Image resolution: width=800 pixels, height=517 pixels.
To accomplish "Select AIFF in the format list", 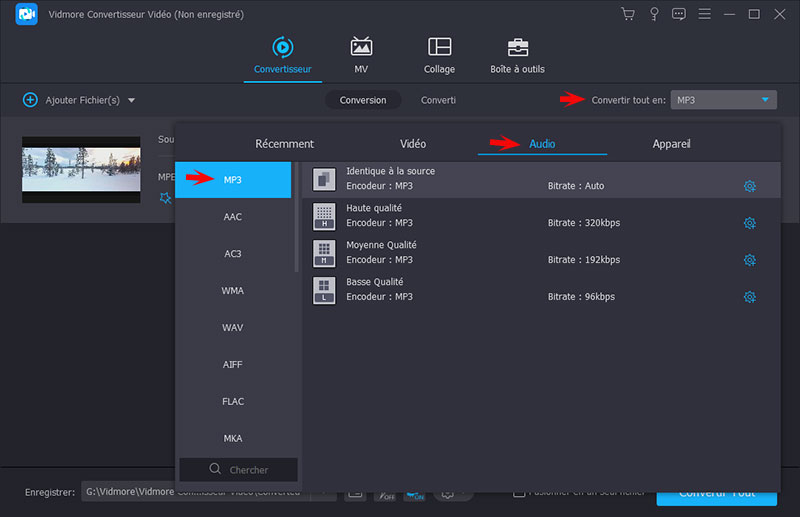I will 233,364.
